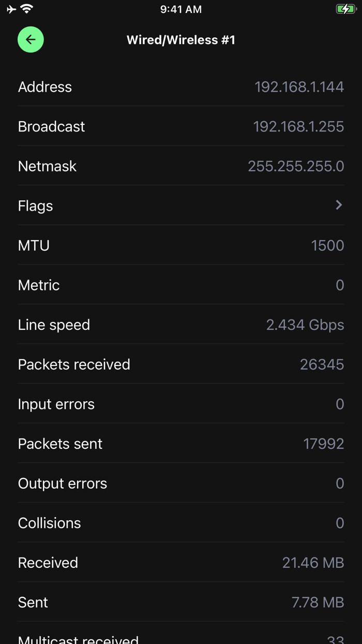Viewport: 362px width, 644px height.
Task: Tap the airplane mode status icon
Action: pyautogui.click(x=11, y=9)
